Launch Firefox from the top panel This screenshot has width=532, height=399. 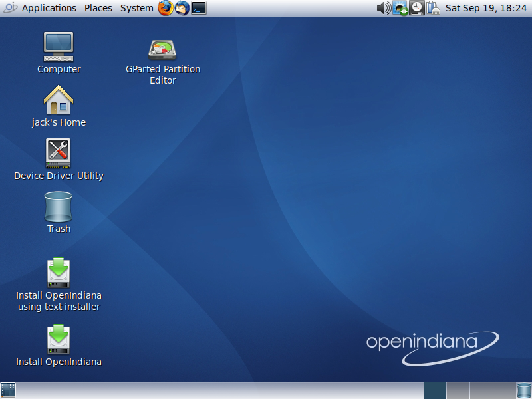165,8
